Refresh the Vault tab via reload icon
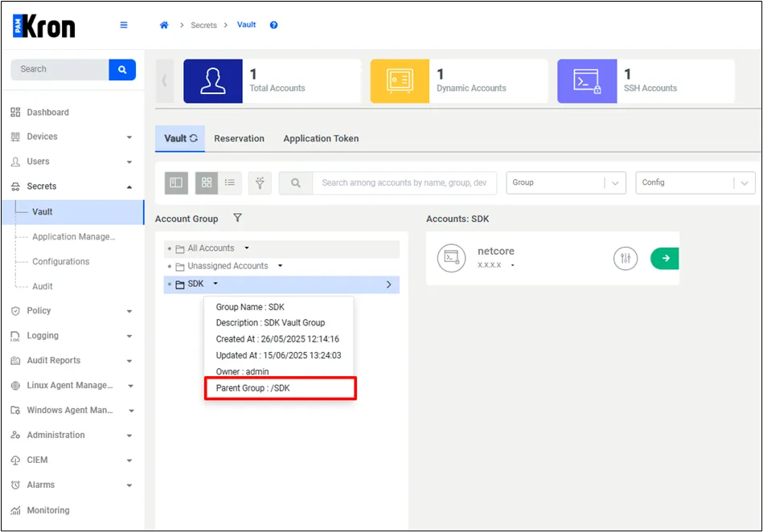 pyautogui.click(x=194, y=138)
